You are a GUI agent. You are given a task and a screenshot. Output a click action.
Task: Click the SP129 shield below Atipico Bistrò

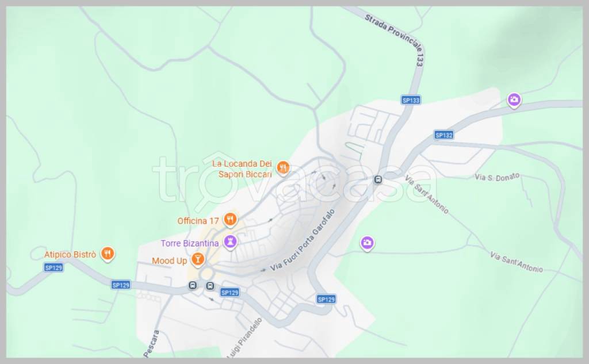(x=53, y=267)
